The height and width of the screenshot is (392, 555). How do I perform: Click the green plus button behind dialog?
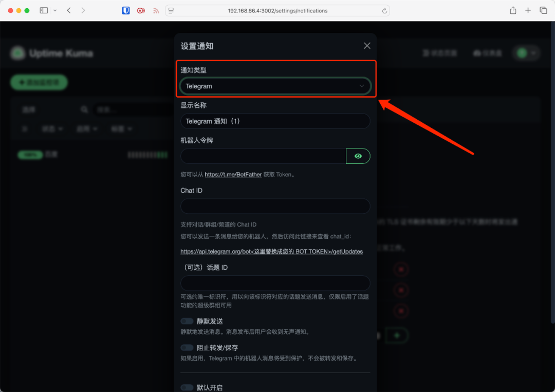(397, 335)
